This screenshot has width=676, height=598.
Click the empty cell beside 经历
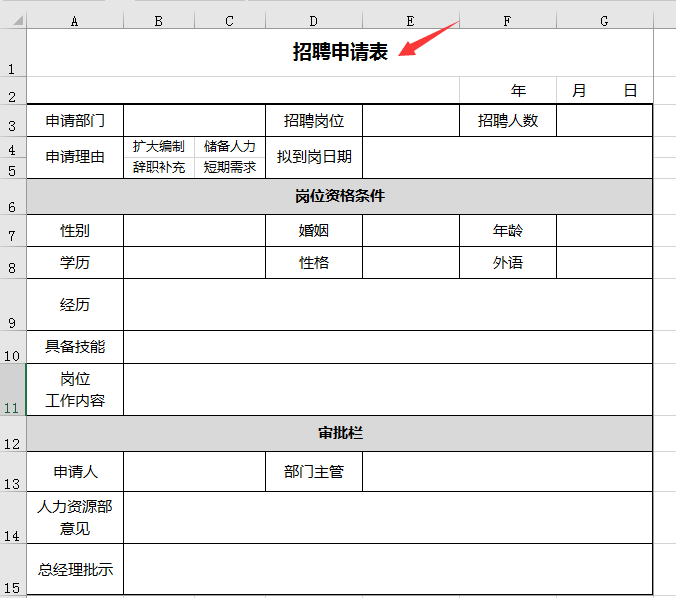coord(388,304)
